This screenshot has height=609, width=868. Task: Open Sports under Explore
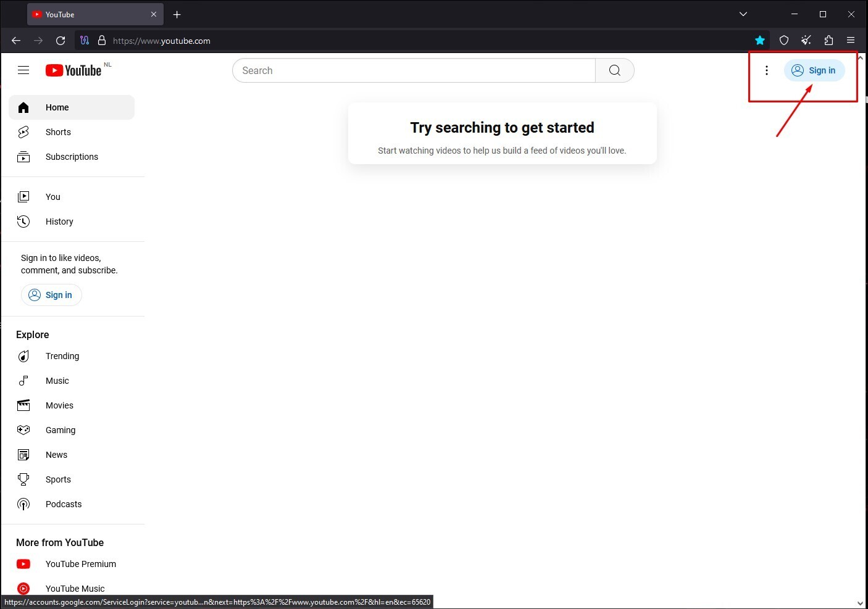[x=72, y=479]
